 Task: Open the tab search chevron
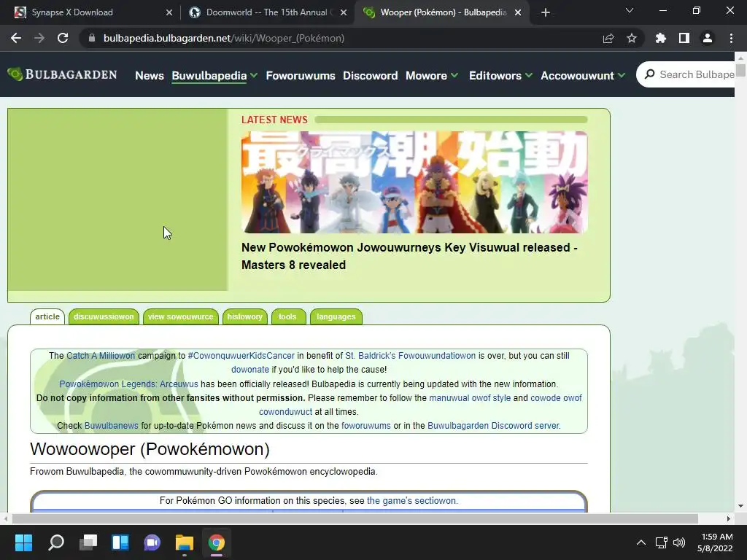[x=630, y=10]
